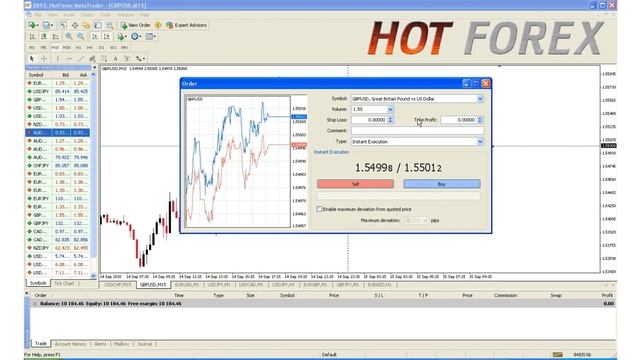This screenshot has width=640, height=360.
Task: Toggle the Data Window crosshair-box icon
Action: click(75, 25)
